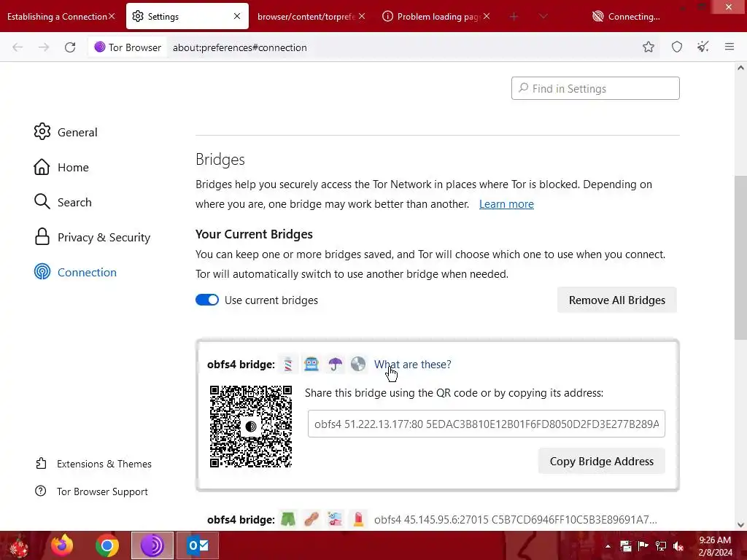Image resolution: width=747 pixels, height=560 pixels.
Task: Open the General settings category
Action: [66, 132]
